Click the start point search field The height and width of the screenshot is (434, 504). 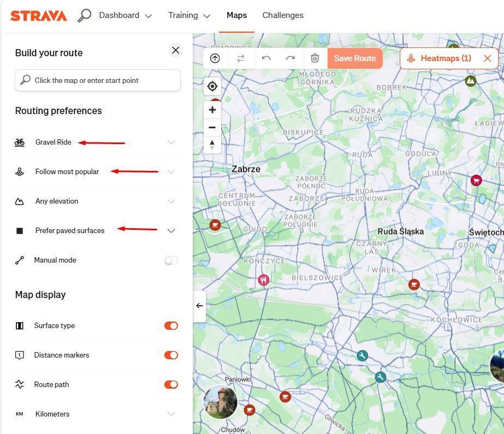[x=98, y=80]
